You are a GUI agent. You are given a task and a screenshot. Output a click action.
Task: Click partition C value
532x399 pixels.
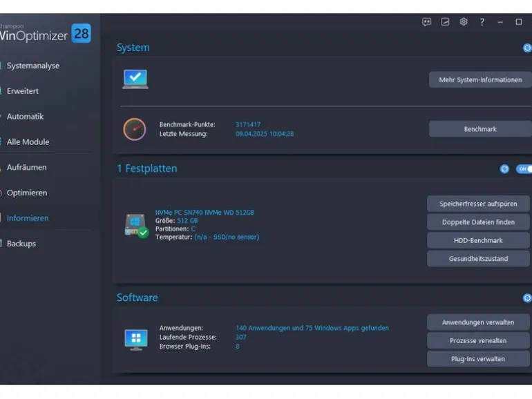click(x=193, y=228)
